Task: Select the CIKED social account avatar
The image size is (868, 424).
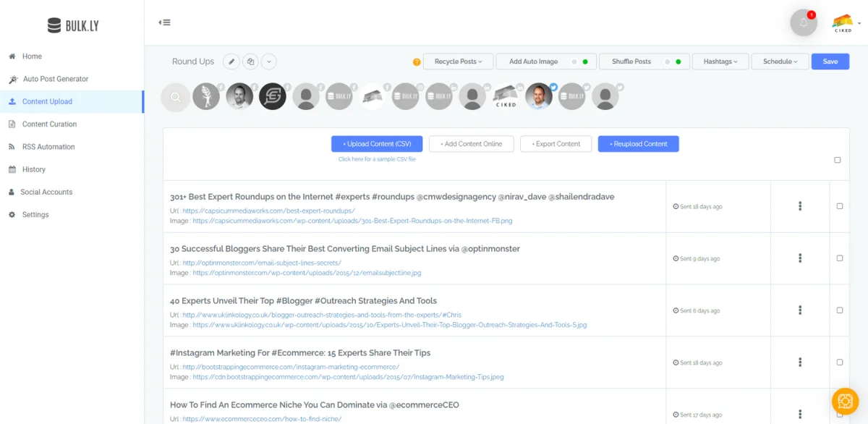Action: 506,97
